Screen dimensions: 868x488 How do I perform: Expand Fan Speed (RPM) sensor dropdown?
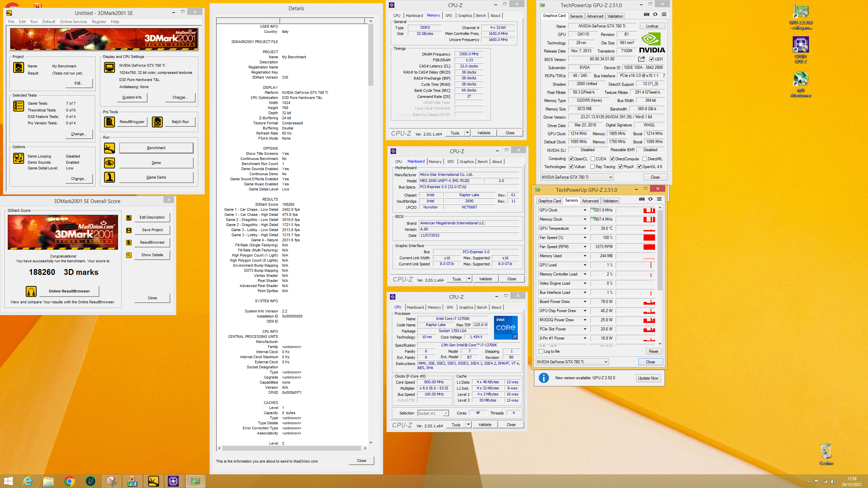coord(585,247)
